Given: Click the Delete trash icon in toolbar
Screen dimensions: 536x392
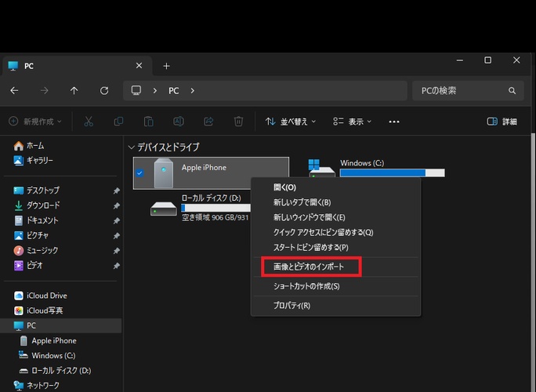Looking at the screenshot, I should 238,122.
